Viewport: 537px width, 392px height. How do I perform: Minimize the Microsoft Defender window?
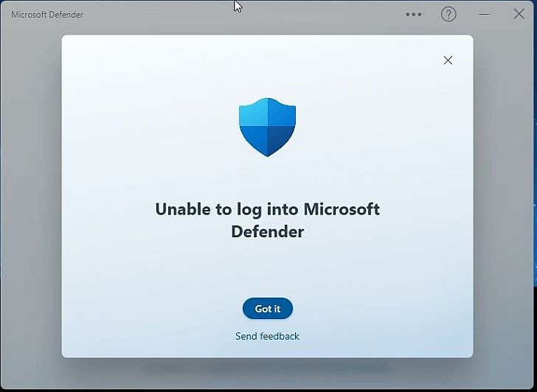[484, 14]
